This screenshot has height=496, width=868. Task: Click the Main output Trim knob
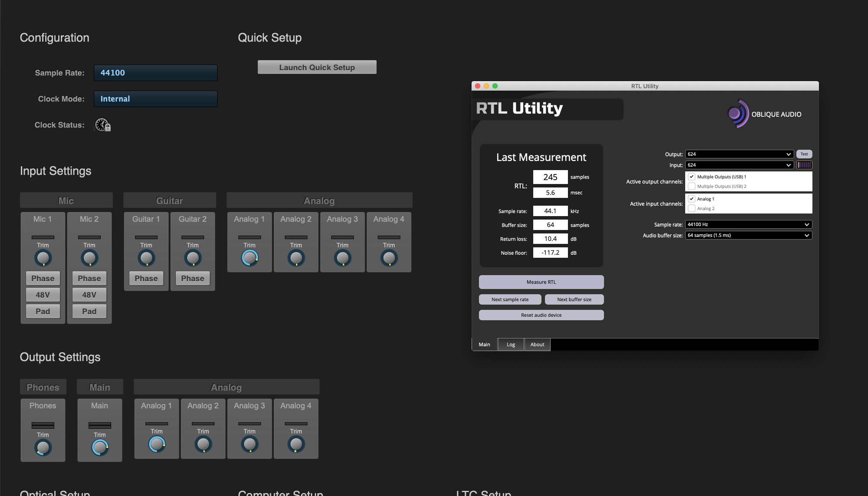click(x=100, y=447)
